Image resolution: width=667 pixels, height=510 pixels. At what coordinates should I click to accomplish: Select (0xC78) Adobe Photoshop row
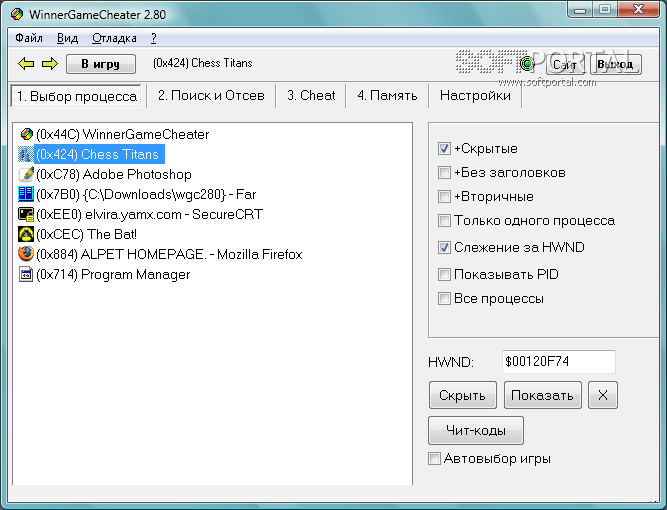(x=114, y=174)
